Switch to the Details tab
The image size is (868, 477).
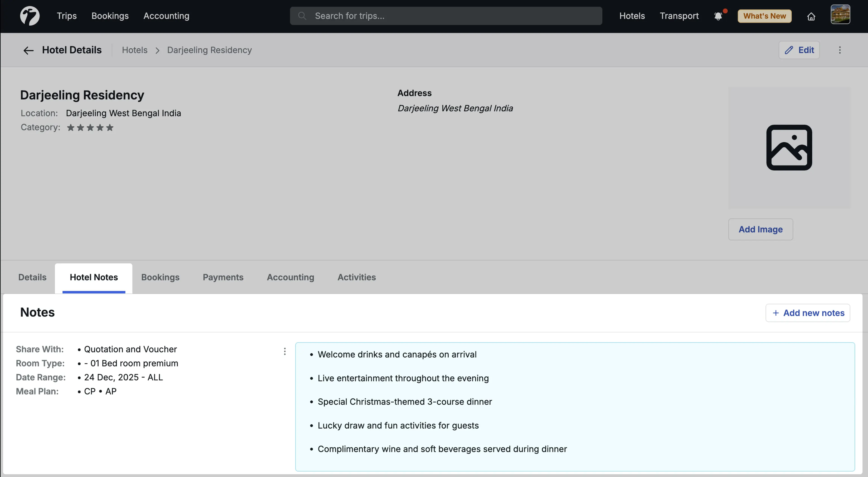[x=32, y=277]
